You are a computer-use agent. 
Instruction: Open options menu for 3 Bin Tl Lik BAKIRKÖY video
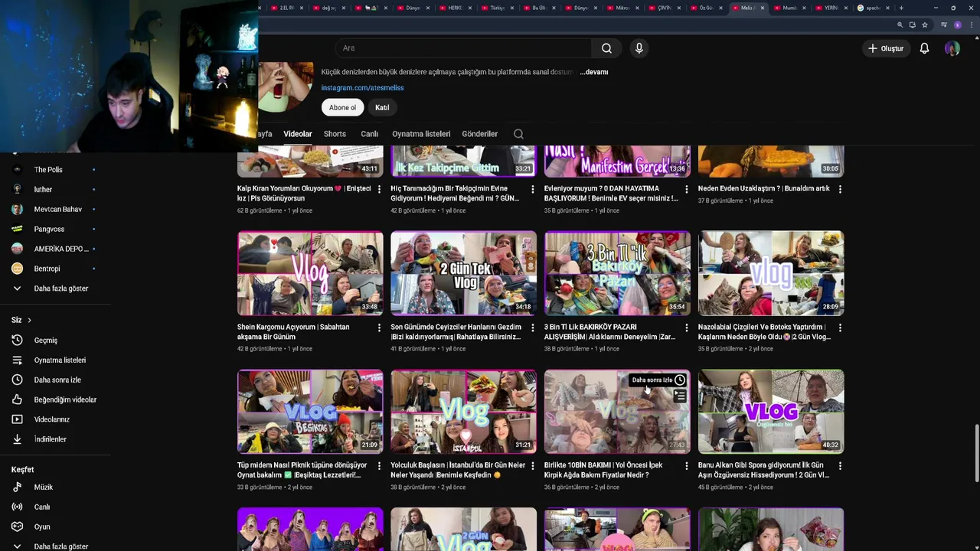(686, 328)
